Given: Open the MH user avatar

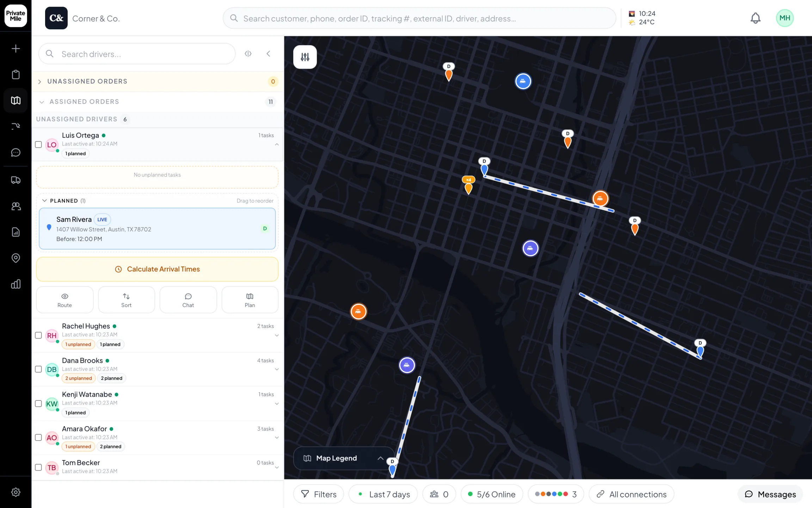Looking at the screenshot, I should 785,18.
